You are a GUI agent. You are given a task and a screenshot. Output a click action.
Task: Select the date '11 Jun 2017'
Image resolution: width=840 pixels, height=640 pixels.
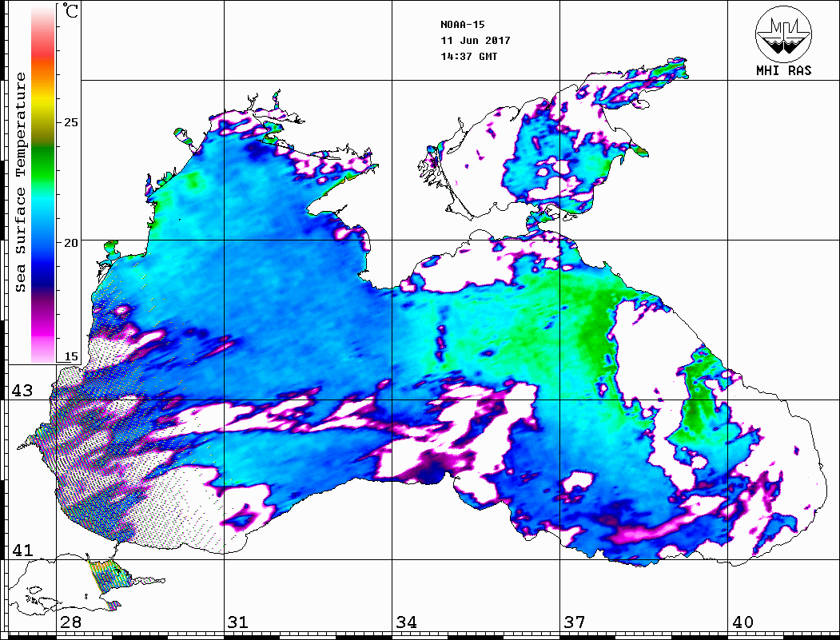tap(476, 41)
